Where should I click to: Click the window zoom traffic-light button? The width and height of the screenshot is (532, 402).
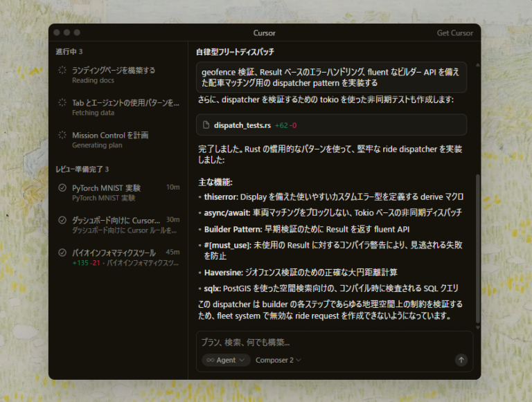click(77, 33)
